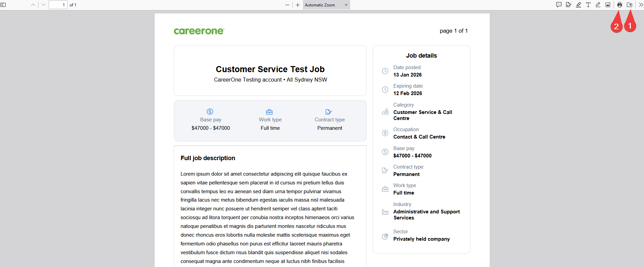Click the 'of 1' page count label
644x267 pixels.
(x=73, y=5)
